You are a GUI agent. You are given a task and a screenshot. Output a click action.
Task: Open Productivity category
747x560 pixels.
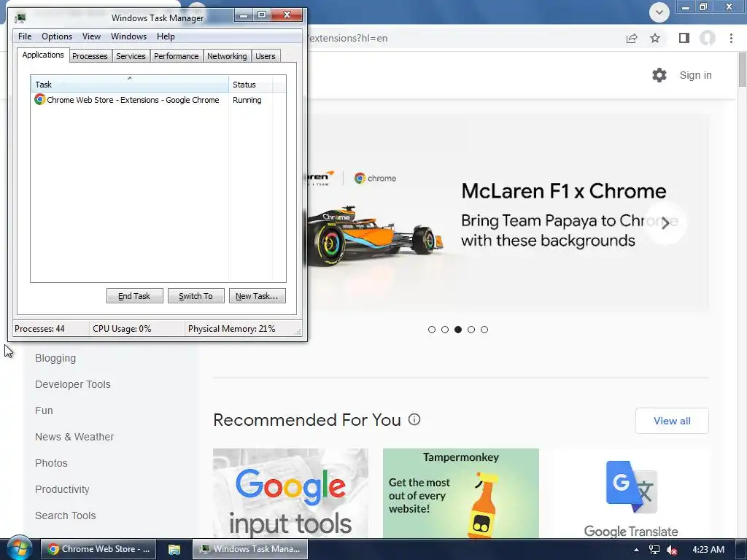(62, 489)
